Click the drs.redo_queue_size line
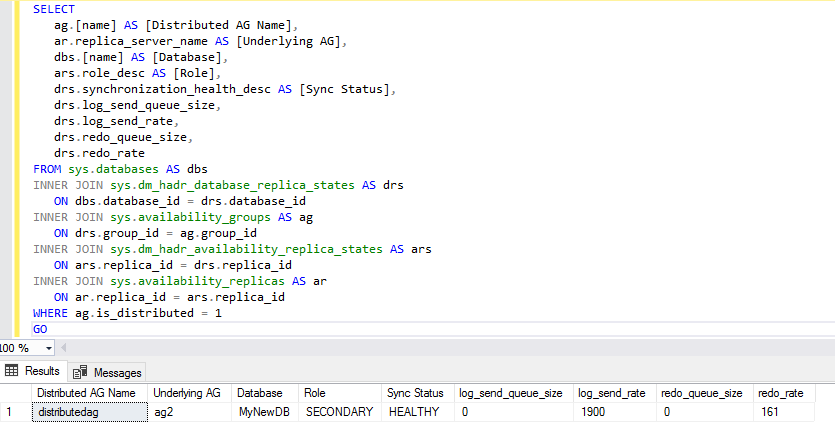Screen dimensions: 835x436 [123, 137]
